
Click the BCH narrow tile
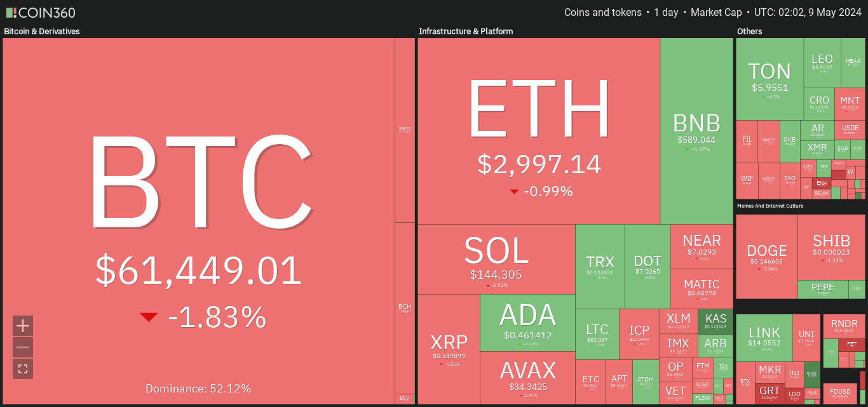tap(405, 308)
